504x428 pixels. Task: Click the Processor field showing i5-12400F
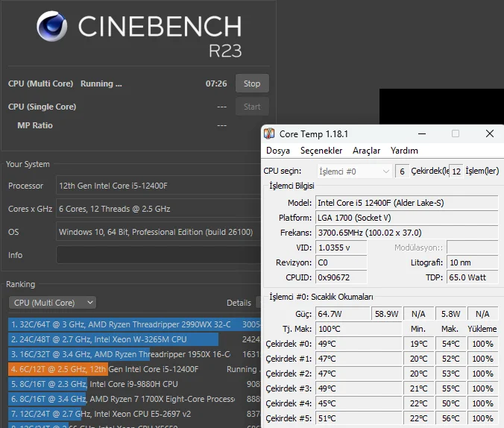click(159, 186)
